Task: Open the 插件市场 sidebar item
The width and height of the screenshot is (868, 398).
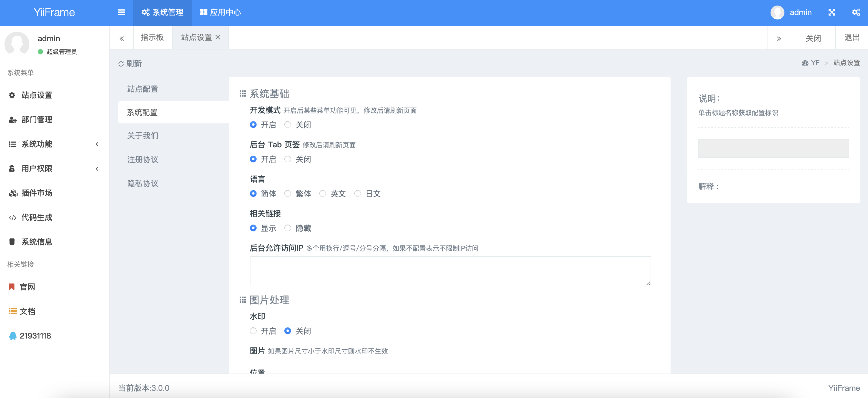Action: pyautogui.click(x=36, y=193)
